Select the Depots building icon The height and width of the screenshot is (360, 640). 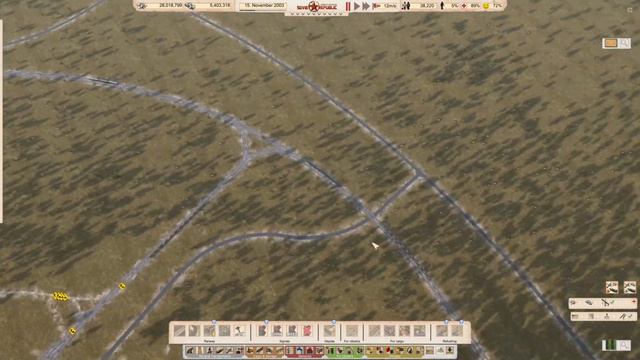pos(329,331)
